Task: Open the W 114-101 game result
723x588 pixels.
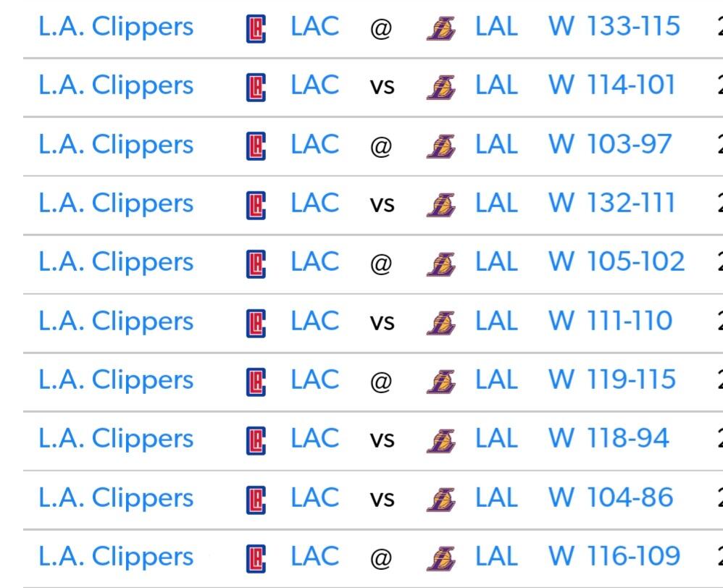Action: 612,85
